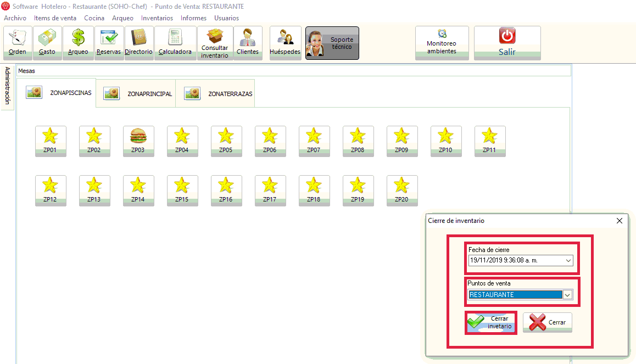The image size is (636, 364).
Task: Open the Clientes toolbar icon
Action: coord(248,42)
